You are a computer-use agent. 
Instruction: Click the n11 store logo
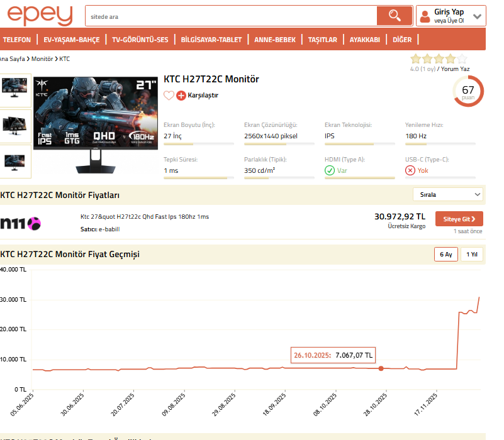tap(21, 223)
